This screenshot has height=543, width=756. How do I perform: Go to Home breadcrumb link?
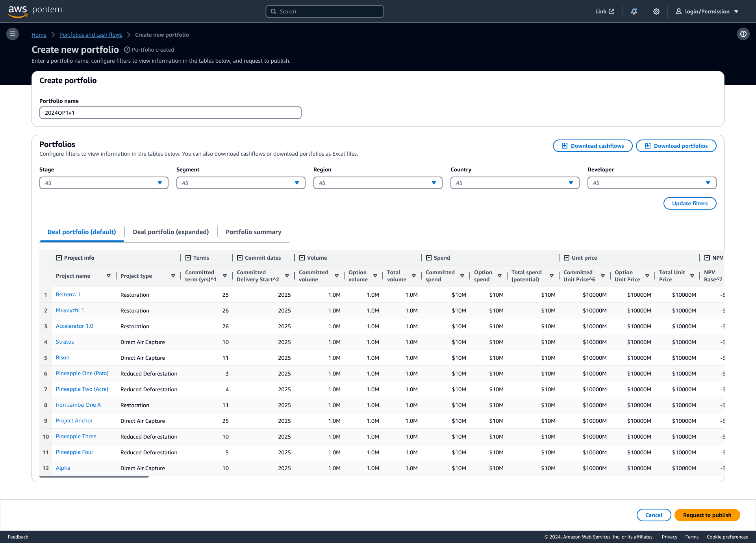39,35
